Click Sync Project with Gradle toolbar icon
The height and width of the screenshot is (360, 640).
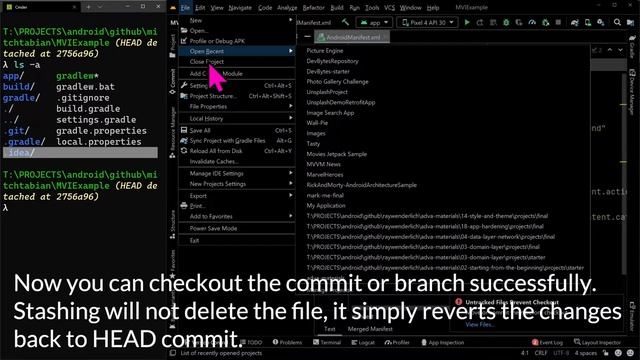click(x=575, y=22)
